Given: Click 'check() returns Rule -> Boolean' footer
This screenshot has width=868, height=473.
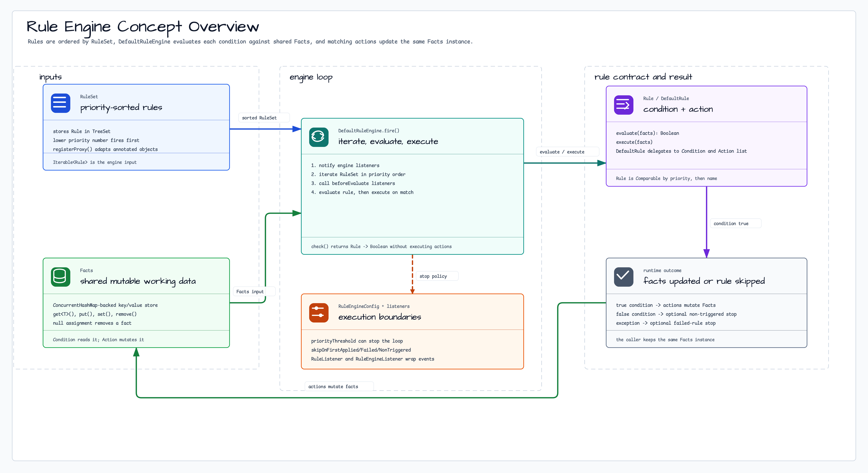Looking at the screenshot, I should (381, 246).
